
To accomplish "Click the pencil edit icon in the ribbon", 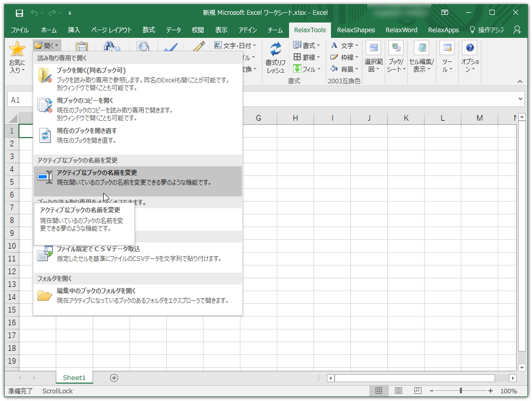I will coord(198,46).
